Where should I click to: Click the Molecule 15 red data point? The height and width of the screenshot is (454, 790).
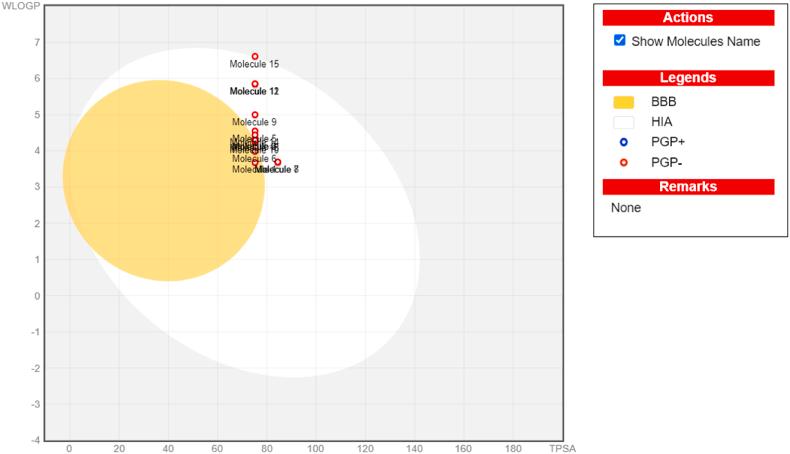pos(255,56)
